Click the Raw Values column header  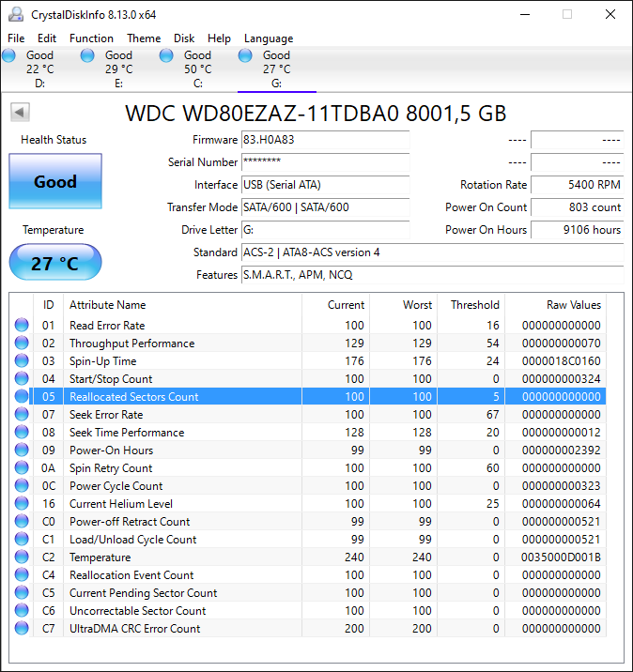tap(555, 305)
